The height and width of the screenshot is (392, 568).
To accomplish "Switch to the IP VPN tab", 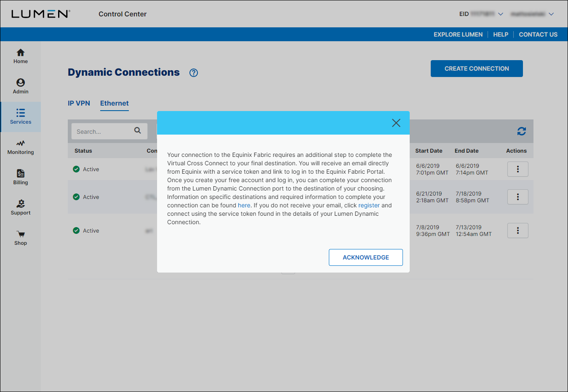I will click(79, 103).
